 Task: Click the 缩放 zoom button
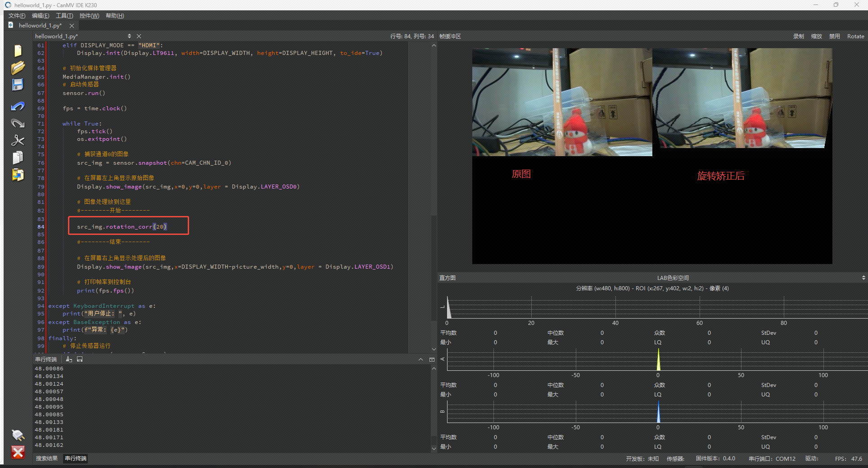point(817,36)
